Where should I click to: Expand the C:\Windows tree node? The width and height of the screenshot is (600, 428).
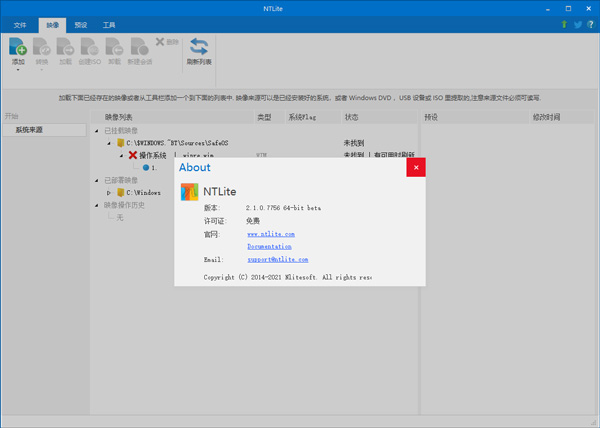click(x=109, y=192)
